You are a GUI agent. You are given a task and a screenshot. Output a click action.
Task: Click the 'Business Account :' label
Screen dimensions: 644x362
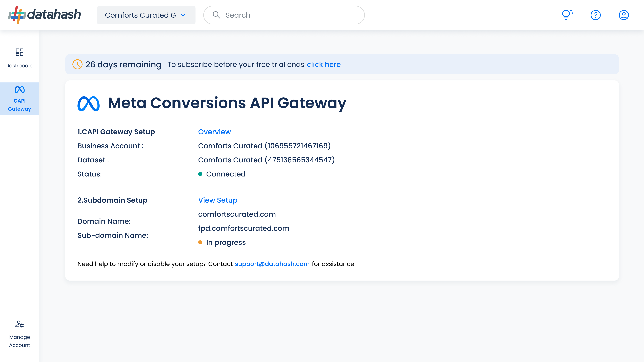click(110, 146)
